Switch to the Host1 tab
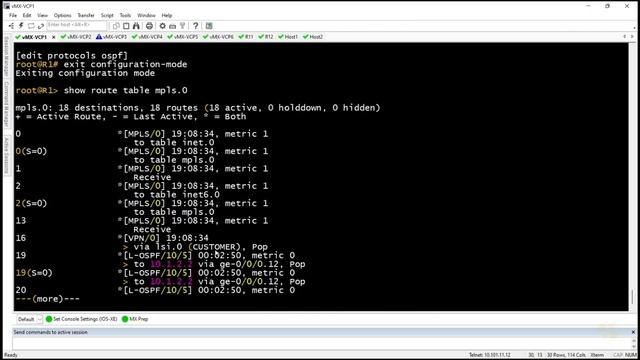Viewport: 640px width, 360px height. tap(288, 37)
